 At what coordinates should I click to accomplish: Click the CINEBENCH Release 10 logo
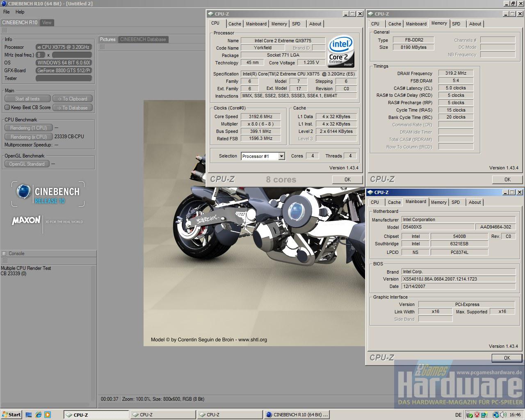point(48,194)
